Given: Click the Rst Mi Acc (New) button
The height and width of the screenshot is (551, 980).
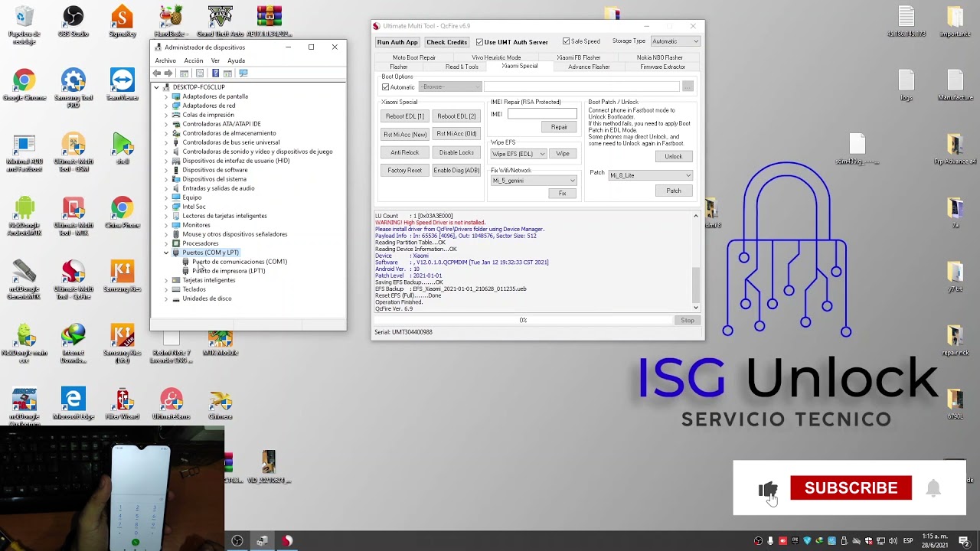Looking at the screenshot, I should (405, 134).
